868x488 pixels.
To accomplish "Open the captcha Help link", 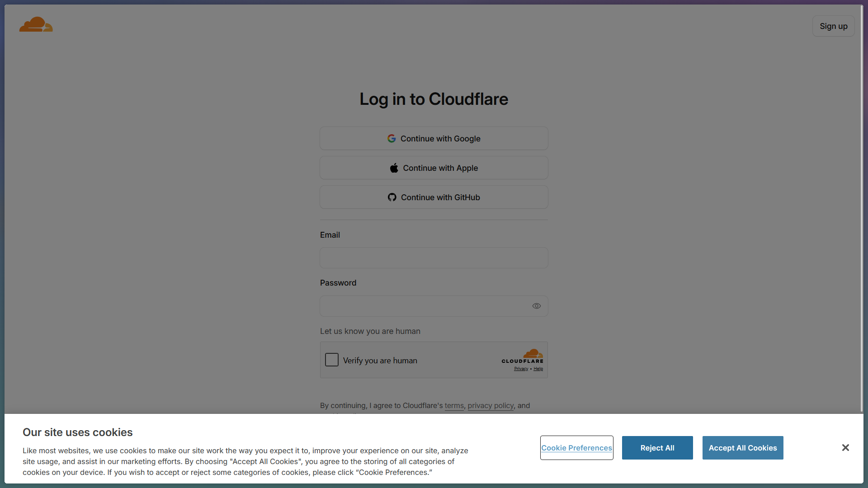I will (x=538, y=369).
